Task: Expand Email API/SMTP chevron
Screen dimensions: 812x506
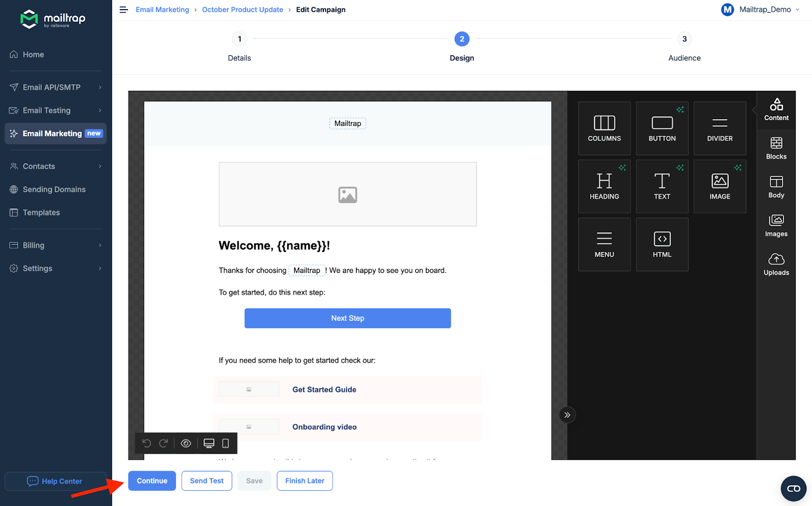Action: point(100,87)
